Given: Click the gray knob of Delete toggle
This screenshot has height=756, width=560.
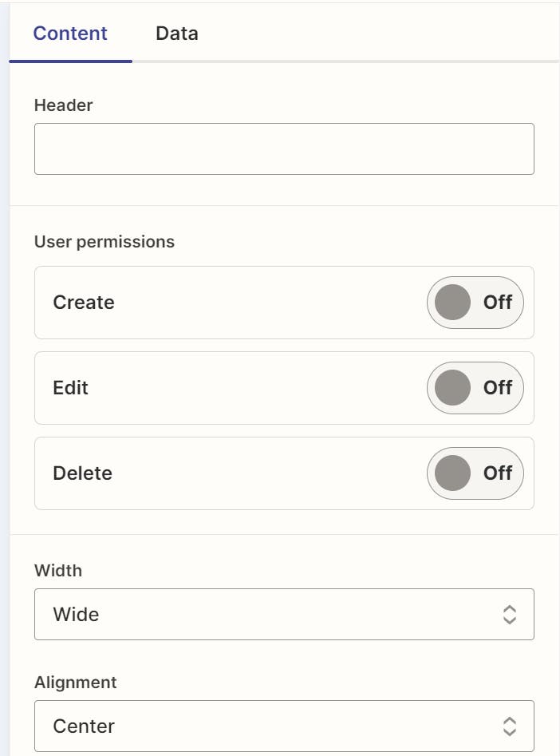Looking at the screenshot, I should [453, 473].
